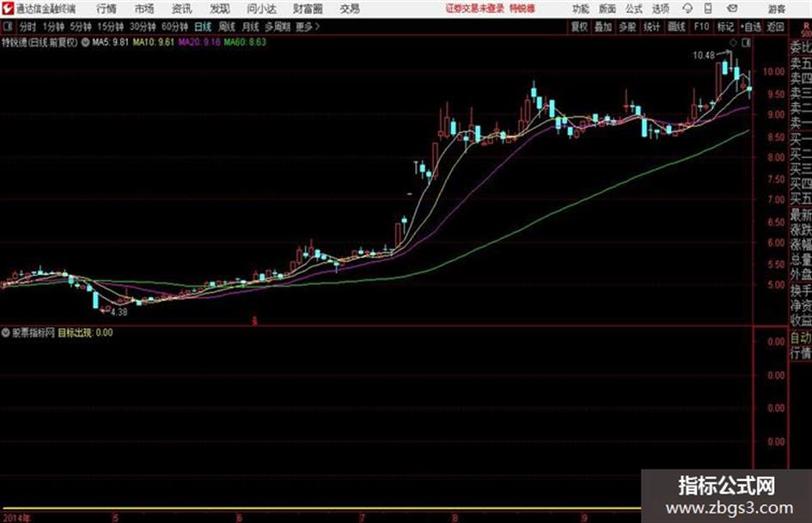Open the 版面 menu

coord(607,9)
